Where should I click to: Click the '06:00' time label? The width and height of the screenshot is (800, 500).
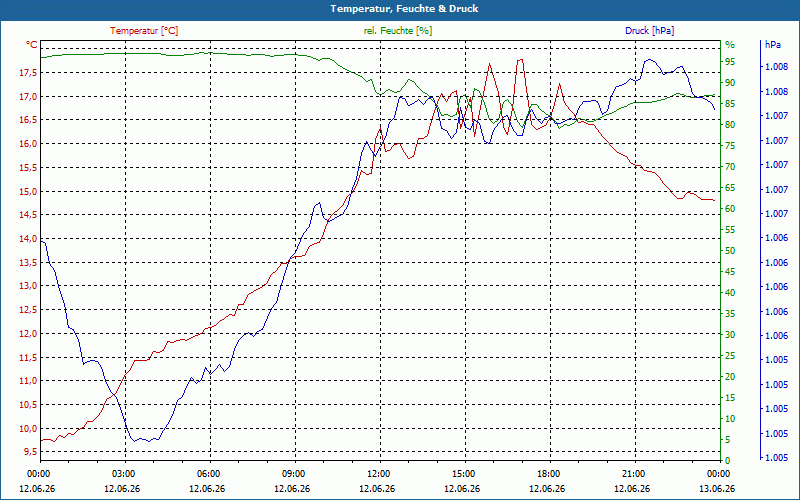click(x=207, y=474)
